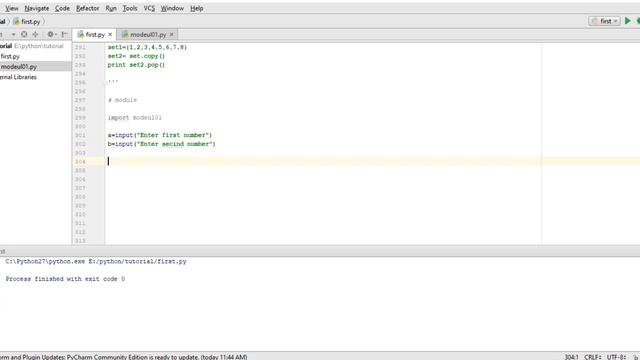Click the PyCharm update notification in status bar
This screenshot has width=640, height=360.
tap(124, 357)
